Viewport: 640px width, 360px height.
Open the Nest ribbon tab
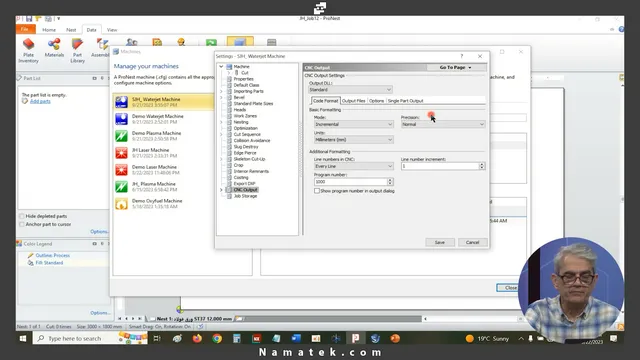(x=71, y=30)
